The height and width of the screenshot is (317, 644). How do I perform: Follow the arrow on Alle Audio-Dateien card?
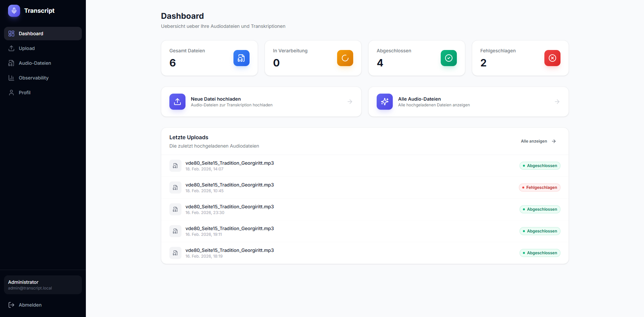click(557, 102)
